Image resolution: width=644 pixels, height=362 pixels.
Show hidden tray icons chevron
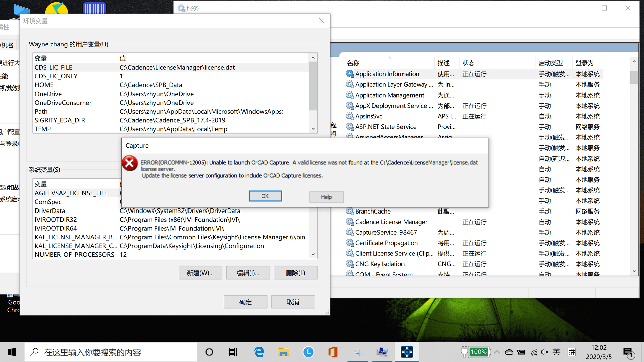pyautogui.click(x=497, y=352)
